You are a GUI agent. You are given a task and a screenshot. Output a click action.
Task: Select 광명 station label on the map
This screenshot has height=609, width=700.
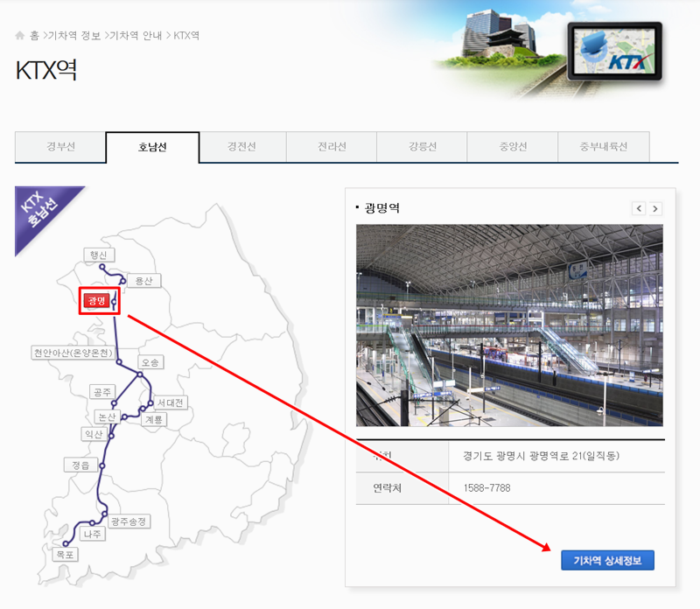pyautogui.click(x=96, y=300)
